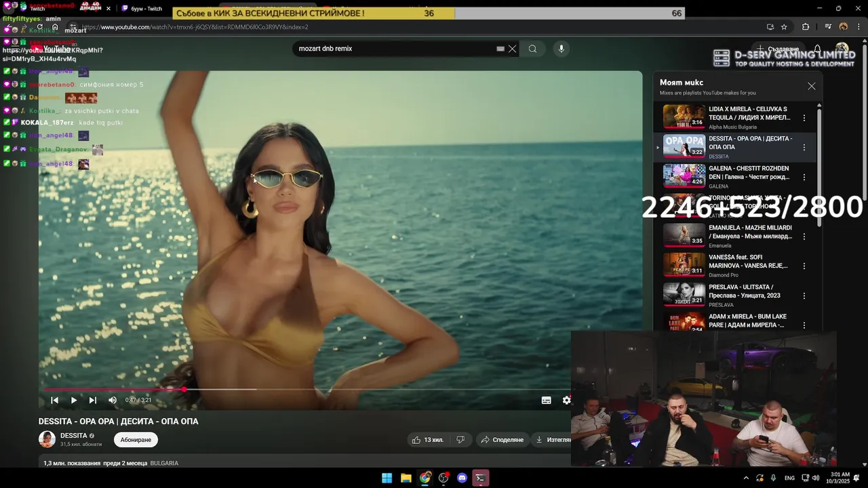Screen dimensions: 868x488
Task: Bookmark this page with the star icon
Action: [784, 27]
